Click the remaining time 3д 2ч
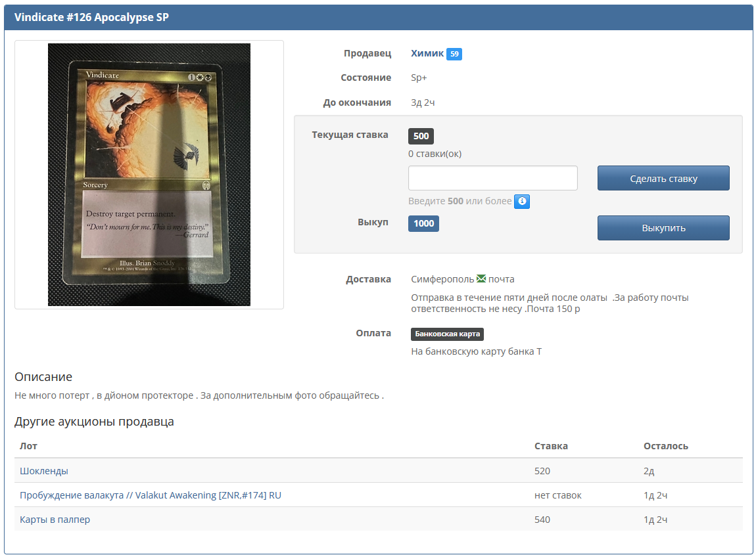Screen dimensions: 756x557 (423, 102)
